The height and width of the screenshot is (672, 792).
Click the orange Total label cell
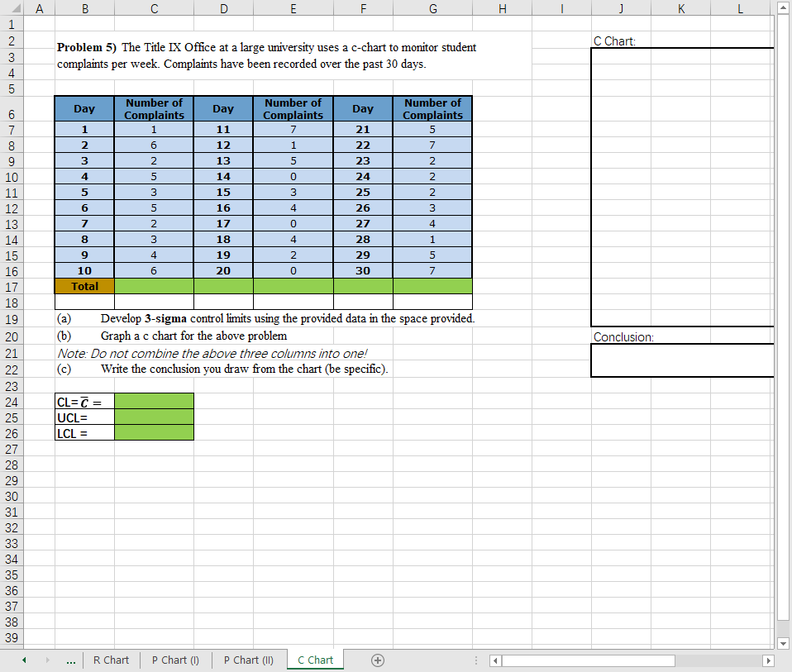coord(85,286)
